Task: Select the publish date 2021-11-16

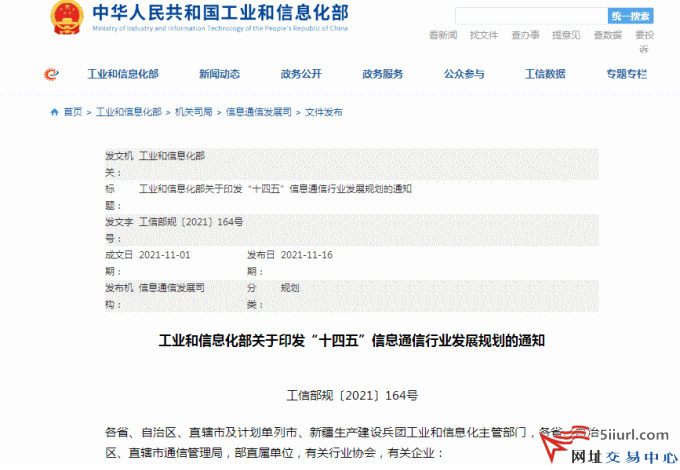Action: coord(307,255)
